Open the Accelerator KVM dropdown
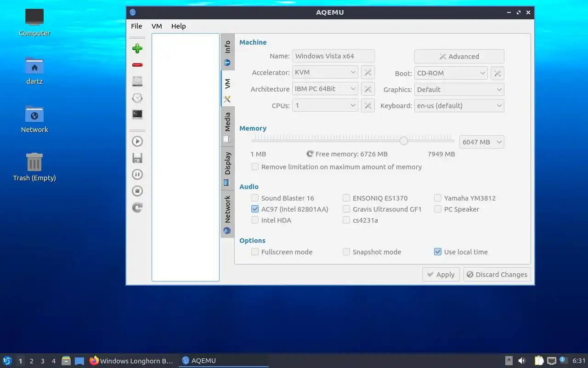This screenshot has height=368, width=588. (325, 72)
